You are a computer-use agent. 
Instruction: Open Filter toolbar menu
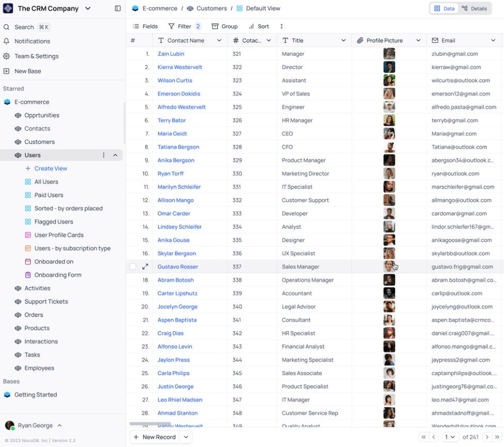pyautogui.click(x=185, y=26)
